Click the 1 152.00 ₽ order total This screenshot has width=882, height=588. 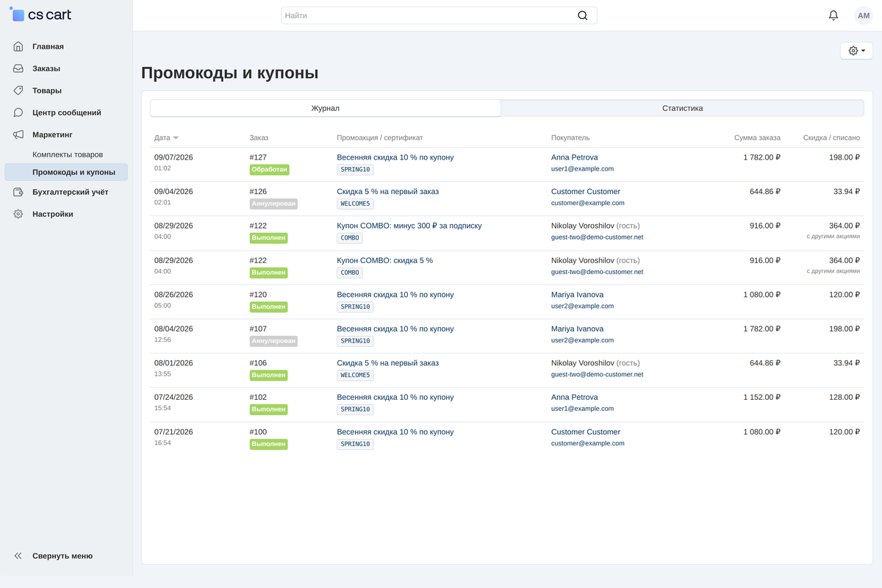click(761, 398)
